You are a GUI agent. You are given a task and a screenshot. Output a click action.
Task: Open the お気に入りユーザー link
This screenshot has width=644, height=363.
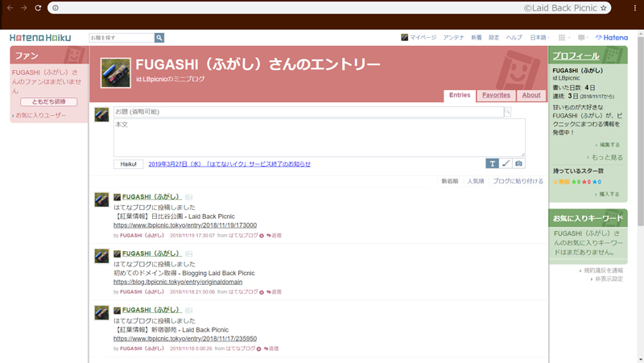41,115
